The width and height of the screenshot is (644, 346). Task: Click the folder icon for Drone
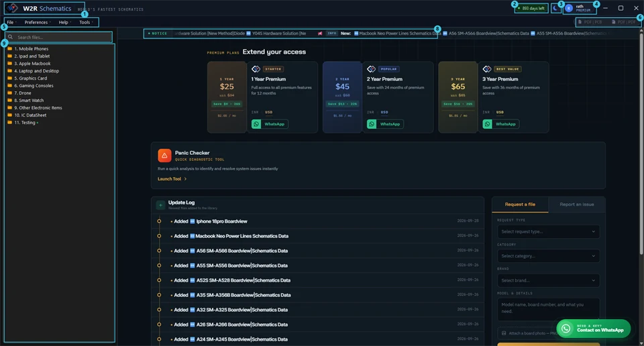tap(9, 93)
